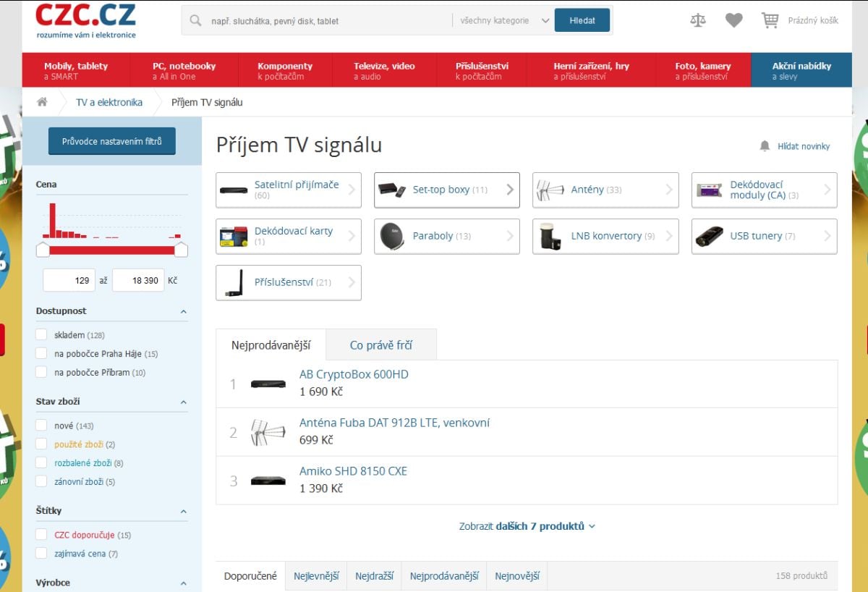Screen dimensions: 868x592
Task: Check the skladem availability checkbox
Action: click(42, 335)
